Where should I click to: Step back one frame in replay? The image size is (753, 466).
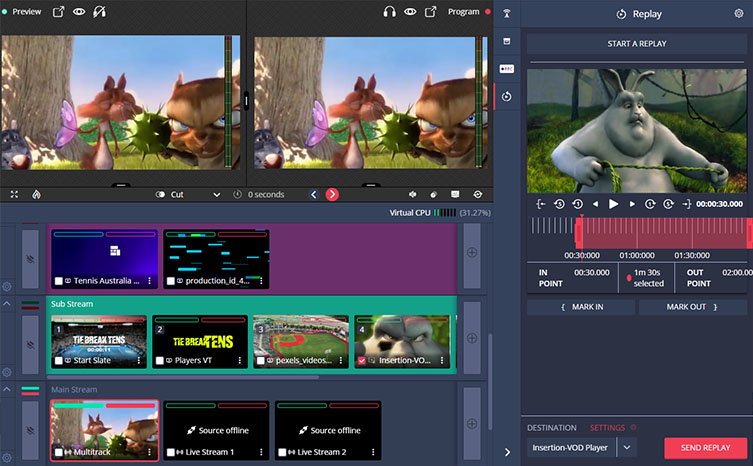[595, 204]
